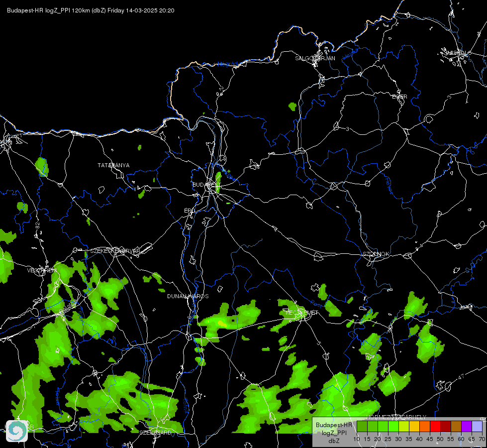
Task: Select the 60-65 dBZ purple swatch
Action: tap(467, 427)
